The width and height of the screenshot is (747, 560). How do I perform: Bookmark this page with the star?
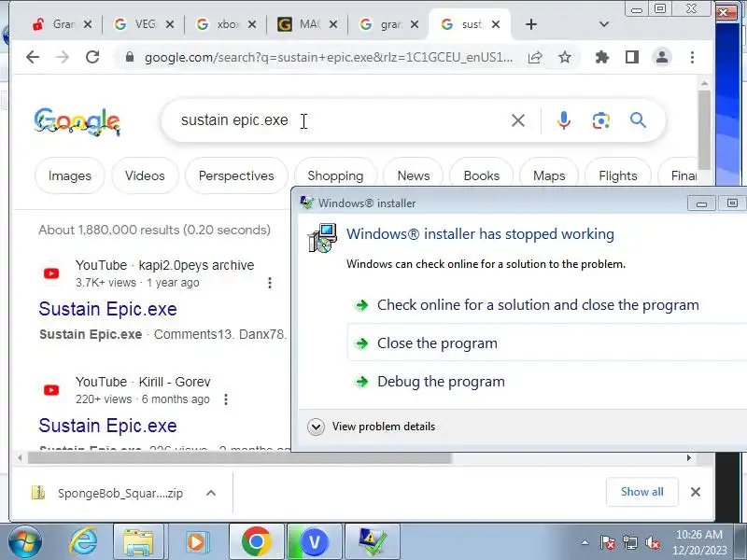click(565, 57)
